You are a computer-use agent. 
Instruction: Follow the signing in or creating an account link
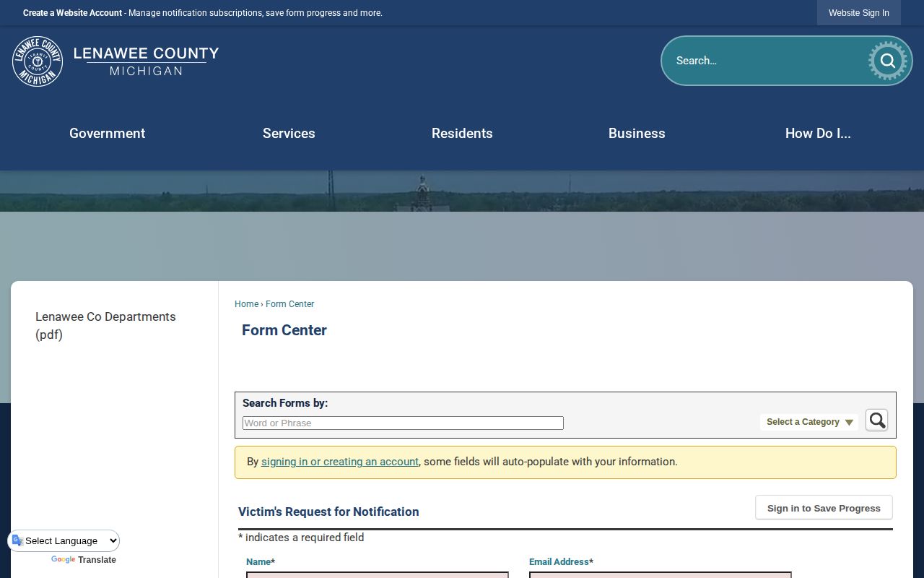coord(340,462)
